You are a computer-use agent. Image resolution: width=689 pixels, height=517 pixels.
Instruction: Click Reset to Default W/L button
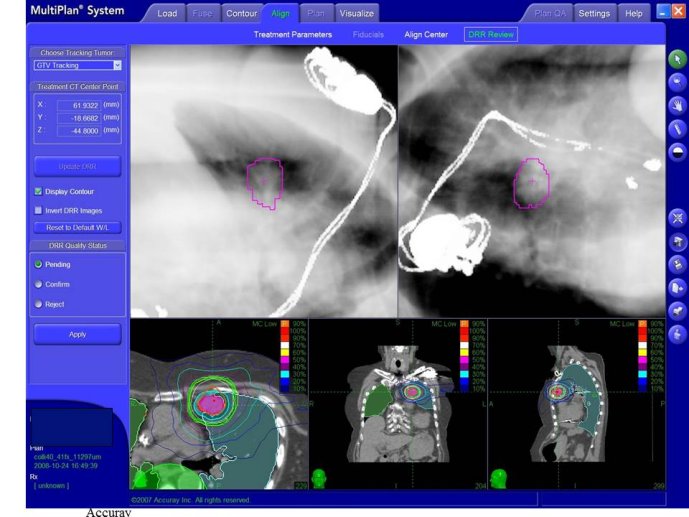(77, 228)
